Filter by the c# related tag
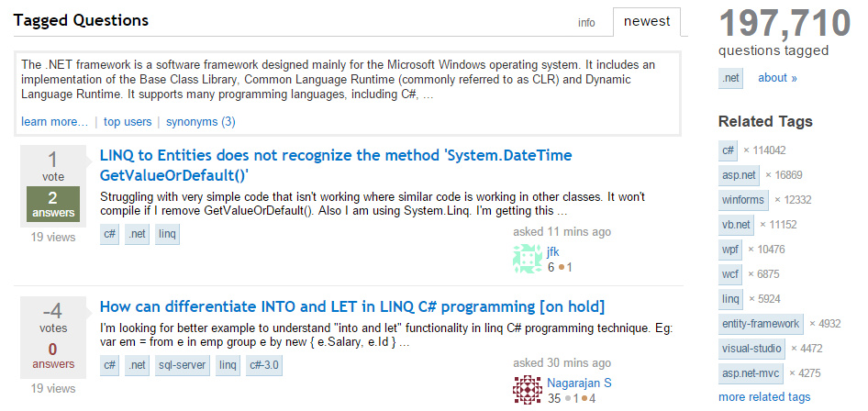This screenshot has height=411, width=868. [728, 150]
